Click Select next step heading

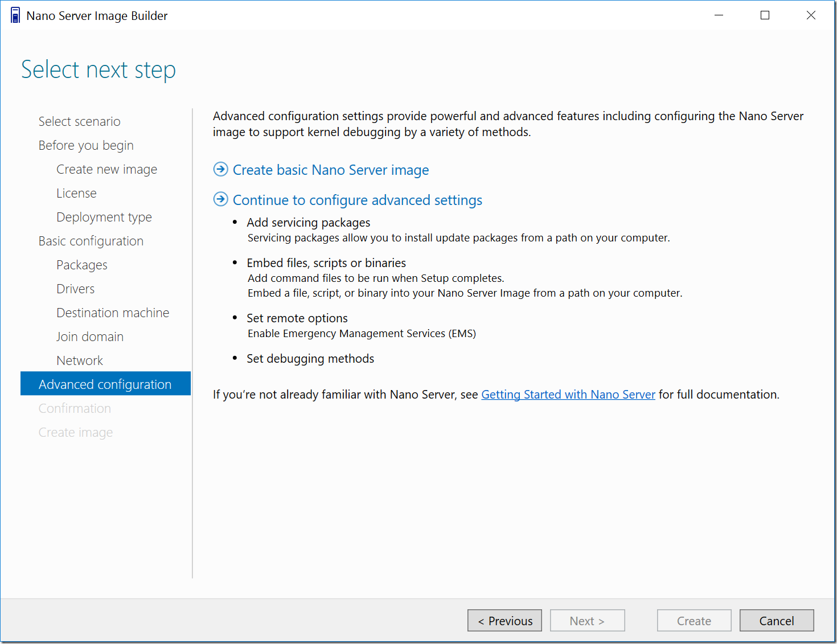pos(99,70)
